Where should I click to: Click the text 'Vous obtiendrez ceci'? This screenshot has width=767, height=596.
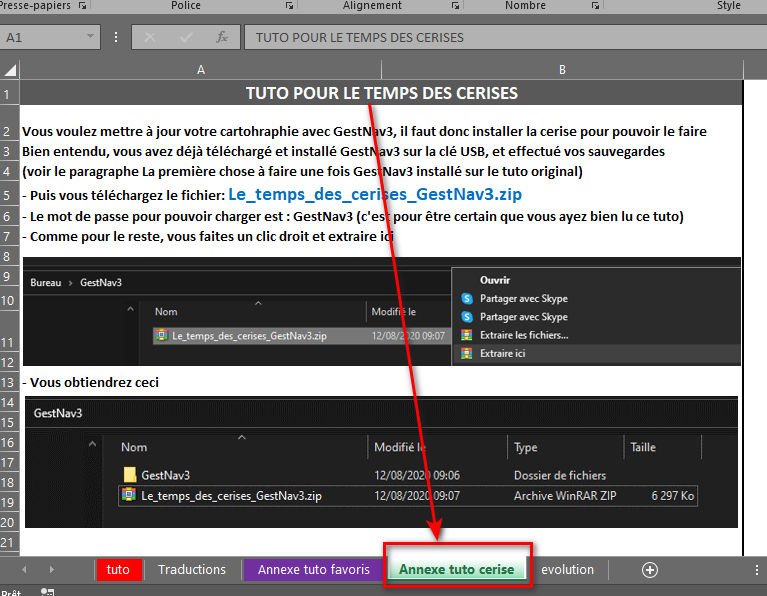coord(94,383)
